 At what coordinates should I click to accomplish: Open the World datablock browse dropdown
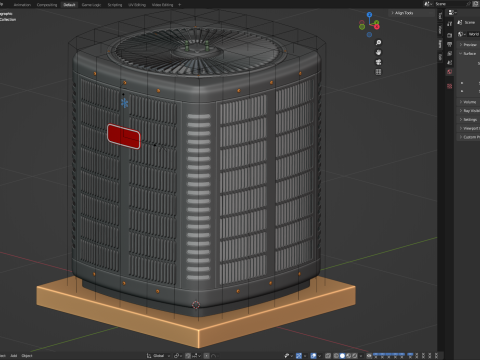click(461, 34)
